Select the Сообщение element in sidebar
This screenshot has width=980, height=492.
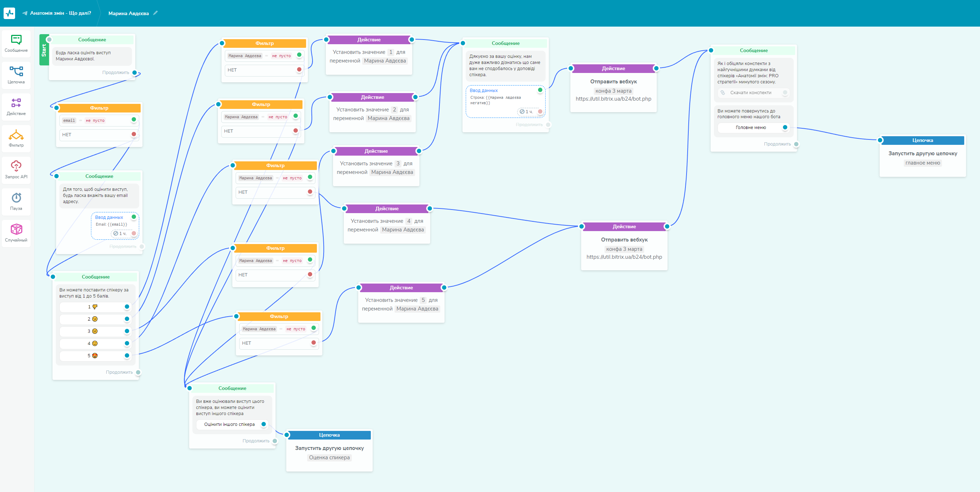16,44
